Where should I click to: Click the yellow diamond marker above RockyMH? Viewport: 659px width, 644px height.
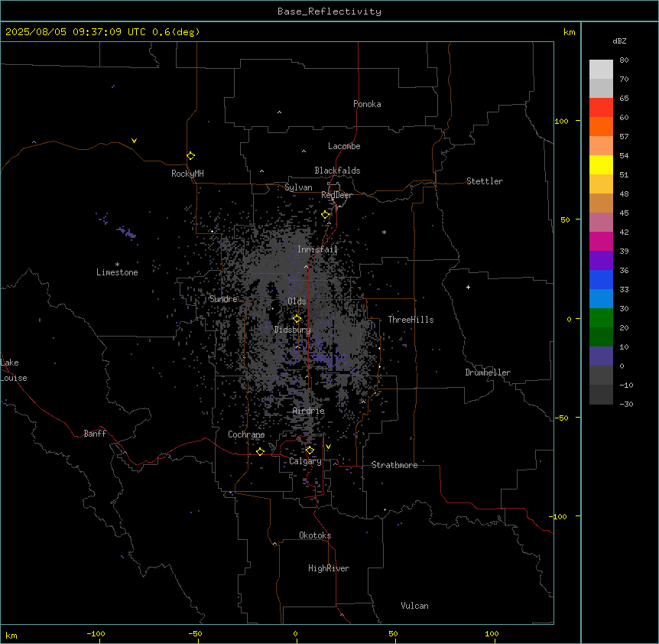(x=191, y=156)
